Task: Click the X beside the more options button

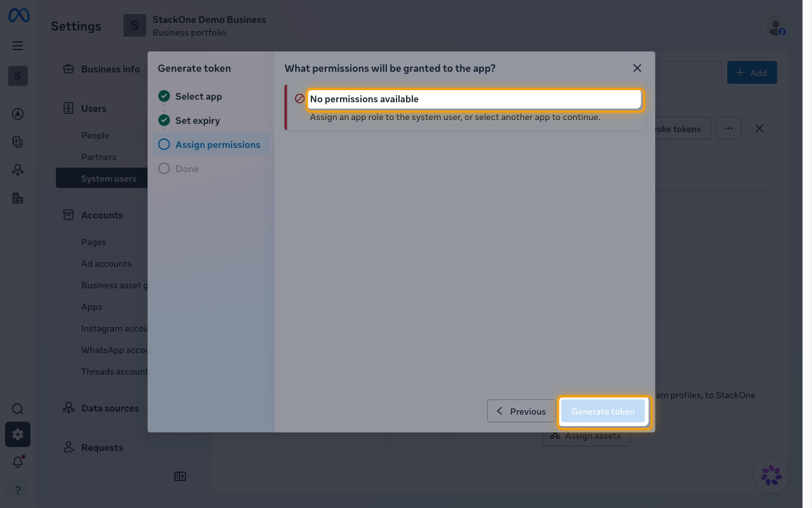Action: pyautogui.click(x=759, y=128)
